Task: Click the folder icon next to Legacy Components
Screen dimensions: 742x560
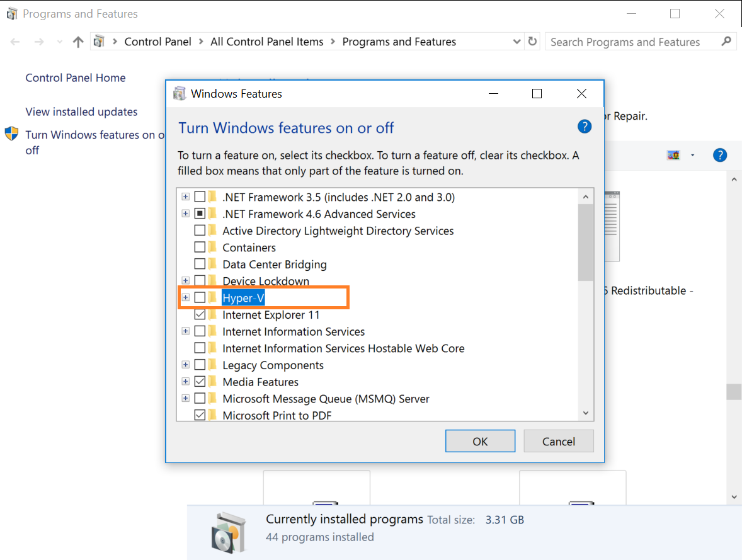Action: (x=212, y=365)
